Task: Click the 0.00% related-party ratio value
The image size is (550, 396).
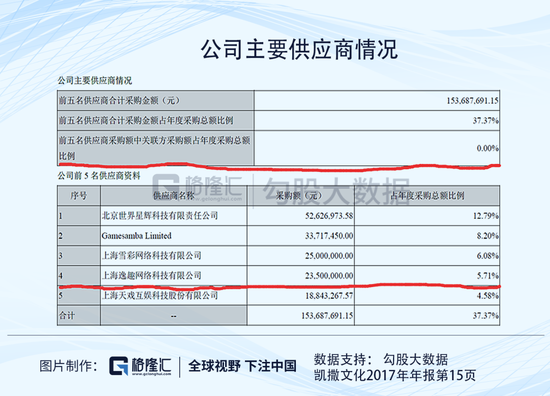Action: tap(488, 148)
